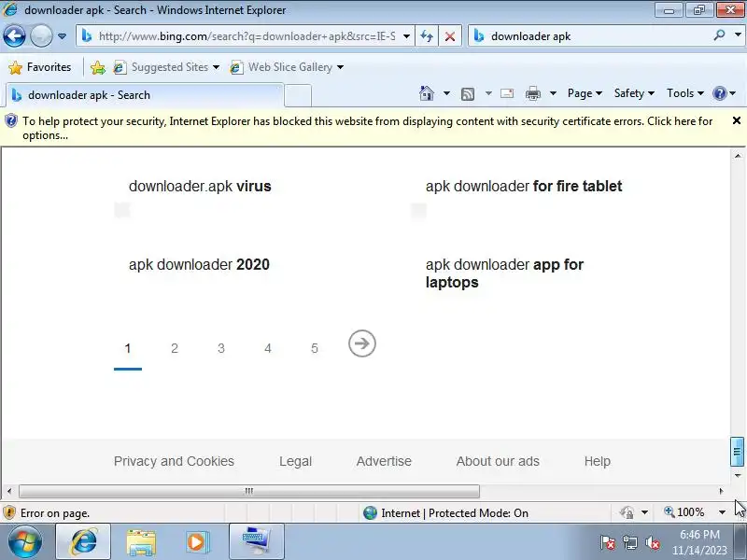
Task: Open 'apk downloader app for laptops' search
Action: (x=504, y=273)
